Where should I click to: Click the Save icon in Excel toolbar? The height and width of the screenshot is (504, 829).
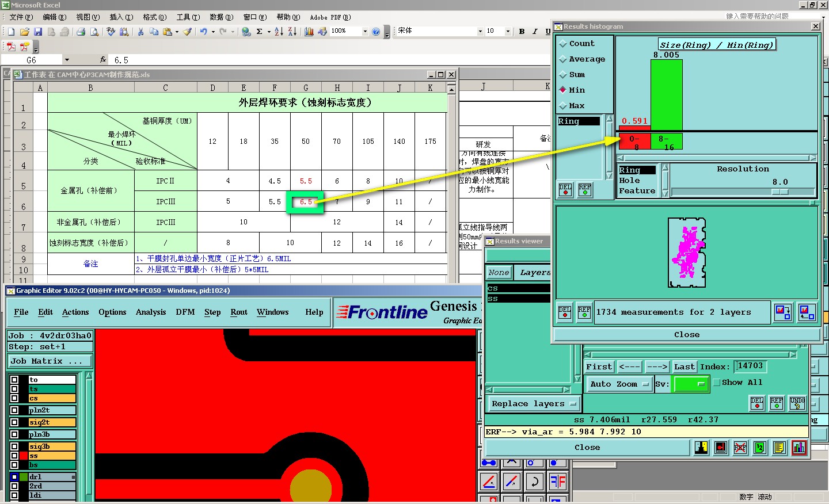(38, 32)
